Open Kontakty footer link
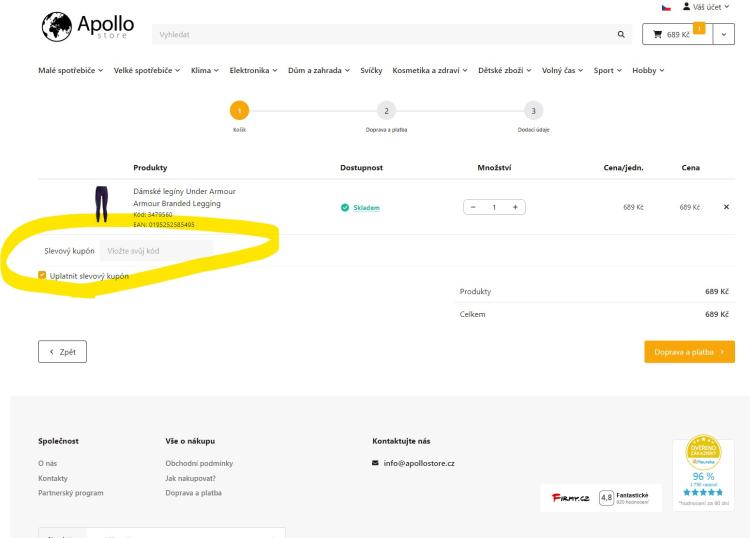This screenshot has width=750, height=538. pos(53,478)
